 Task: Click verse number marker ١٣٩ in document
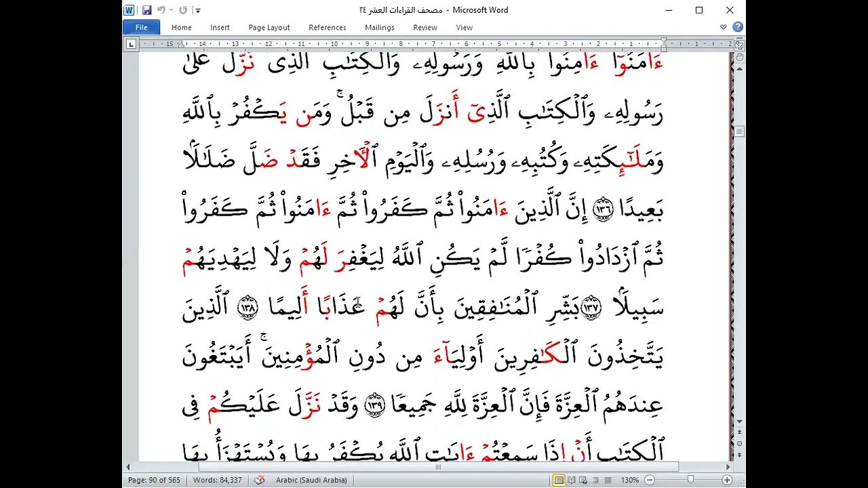click(376, 405)
